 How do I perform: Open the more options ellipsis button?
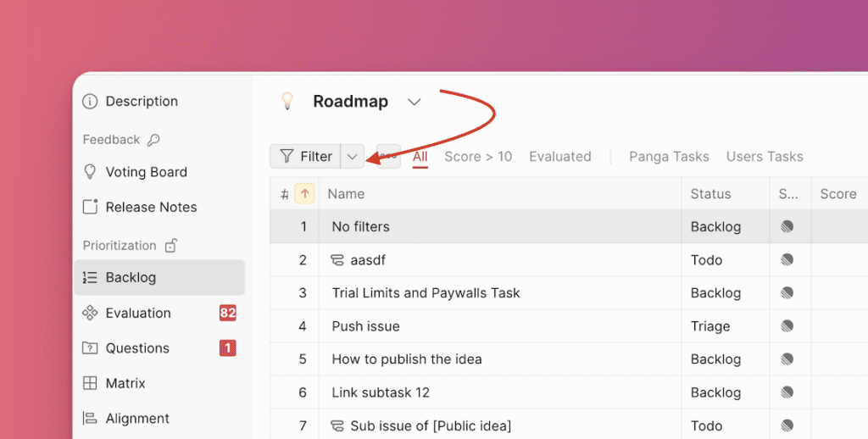389,157
